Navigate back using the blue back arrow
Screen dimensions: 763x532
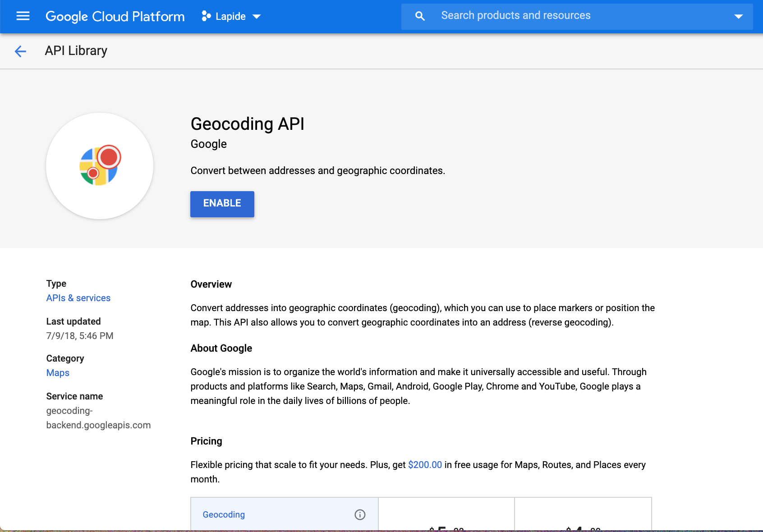[20, 51]
